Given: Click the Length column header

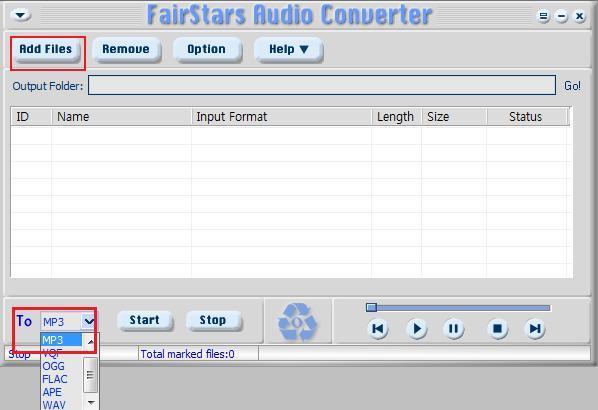Looking at the screenshot, I should [397, 117].
